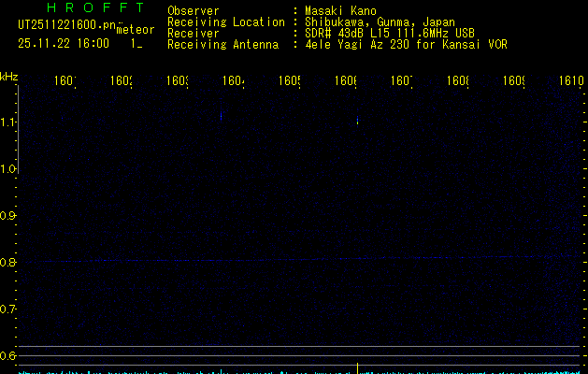The image size is (588, 374).
Task: Click the word meteor below the filename
Action: 136,30
